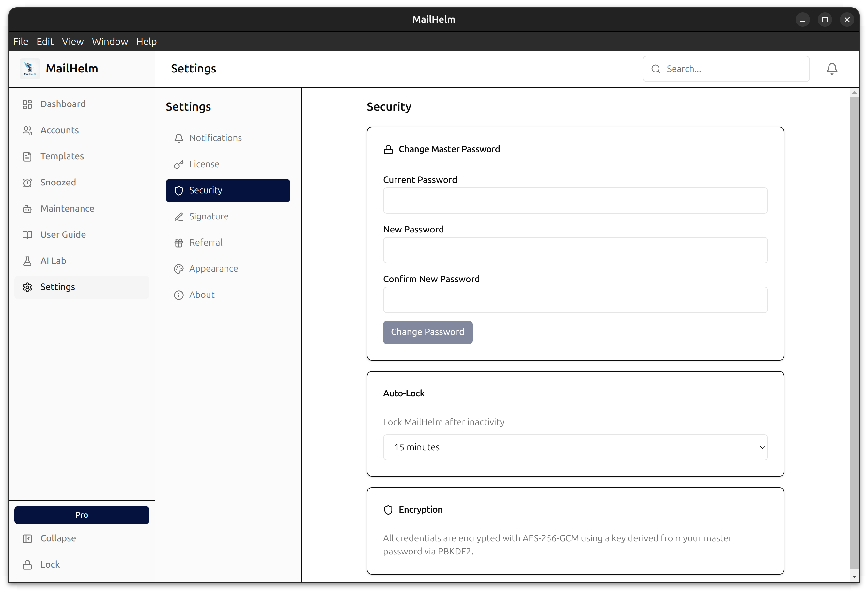Click the Pro plan button
This screenshot has height=593, width=868.
pos(82,515)
